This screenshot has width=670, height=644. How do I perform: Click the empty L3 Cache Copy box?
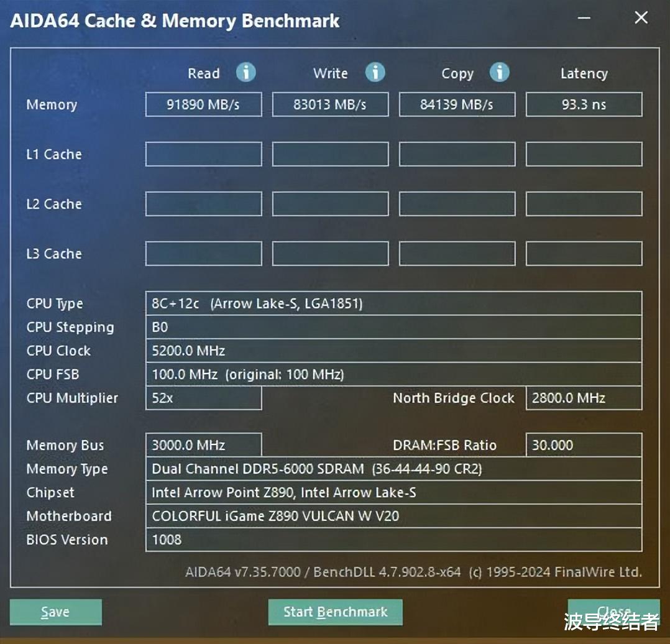[457, 254]
